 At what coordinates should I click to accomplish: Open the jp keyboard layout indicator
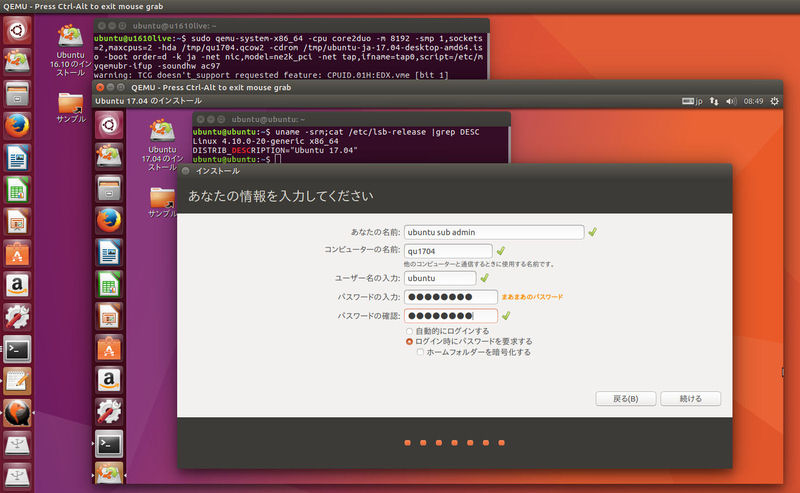click(692, 101)
